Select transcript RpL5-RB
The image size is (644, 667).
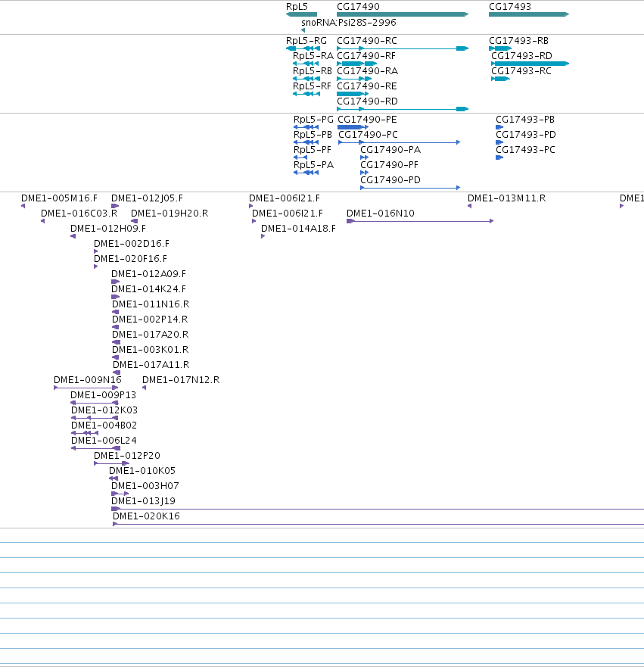(x=313, y=71)
